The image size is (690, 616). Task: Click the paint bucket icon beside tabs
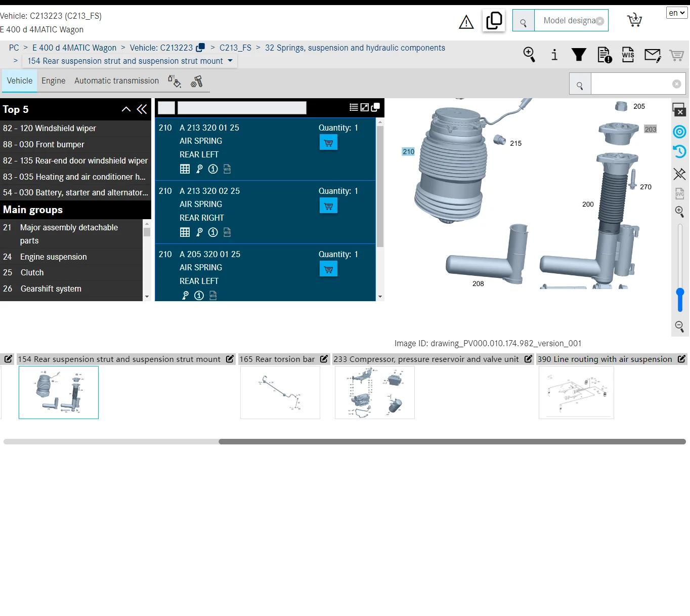coord(175,81)
